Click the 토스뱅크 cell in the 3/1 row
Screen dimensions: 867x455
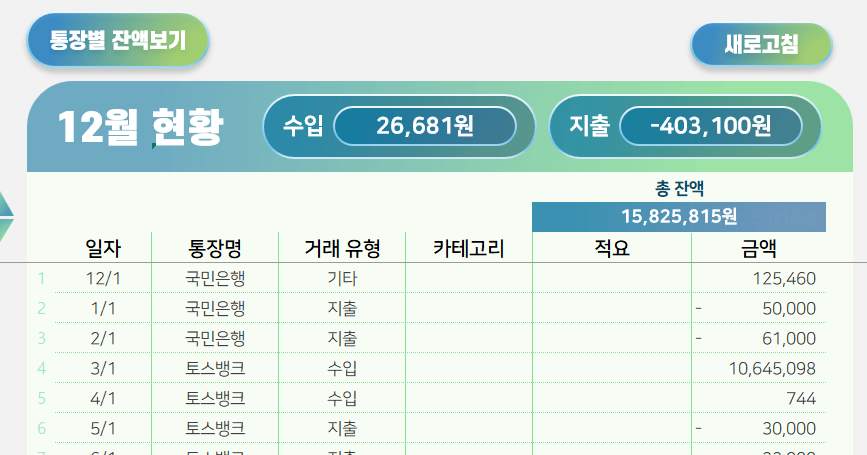(x=215, y=368)
